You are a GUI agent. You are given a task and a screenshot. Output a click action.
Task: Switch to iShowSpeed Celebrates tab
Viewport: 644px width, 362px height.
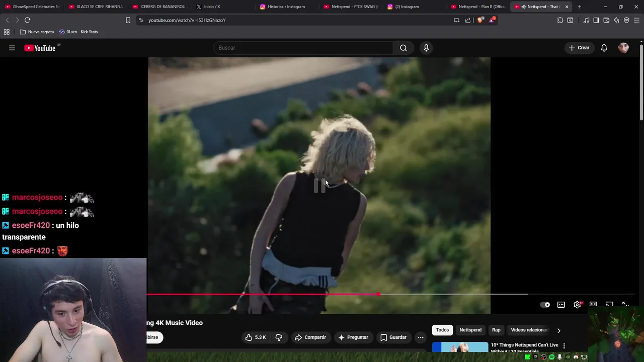coord(33,7)
